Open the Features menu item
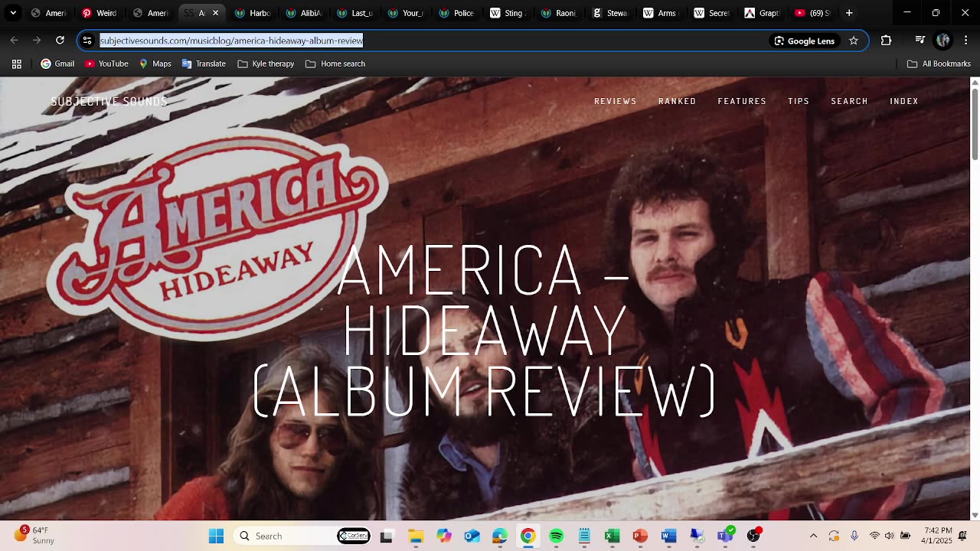 click(742, 101)
